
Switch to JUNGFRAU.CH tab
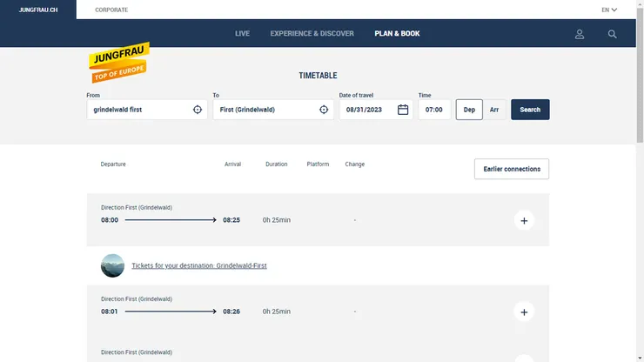pos(38,10)
